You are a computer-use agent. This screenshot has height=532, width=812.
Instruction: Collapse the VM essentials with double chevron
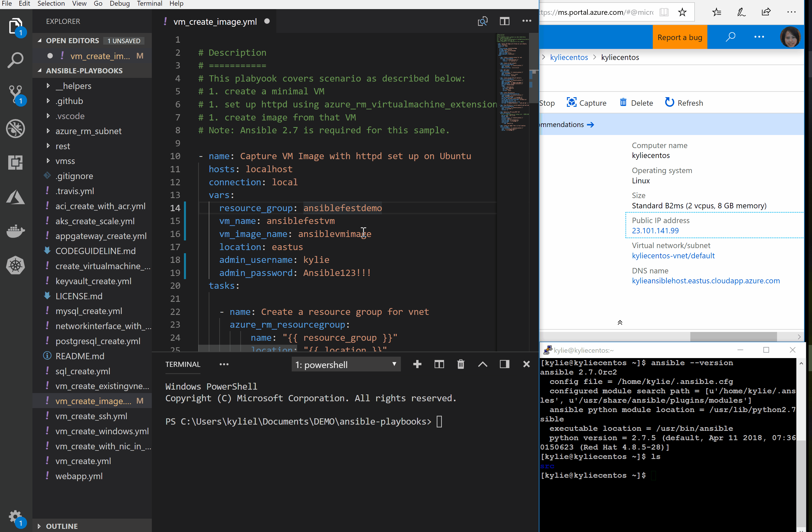click(620, 322)
